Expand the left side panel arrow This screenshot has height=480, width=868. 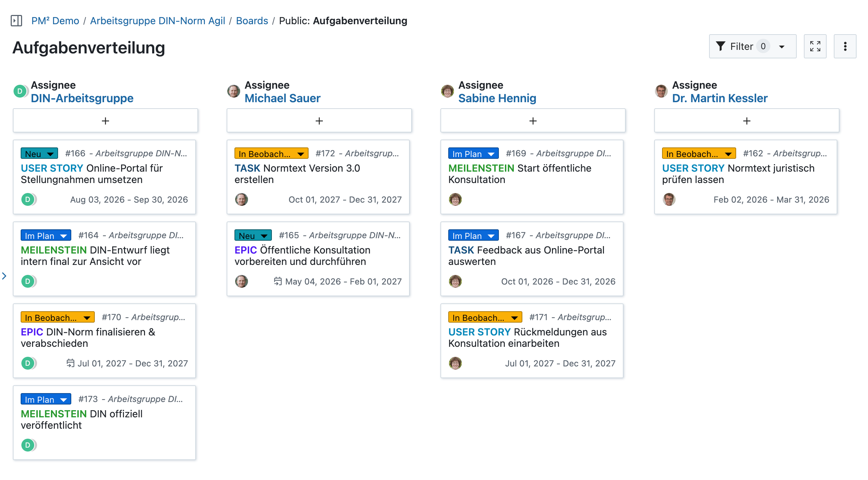tap(4, 276)
